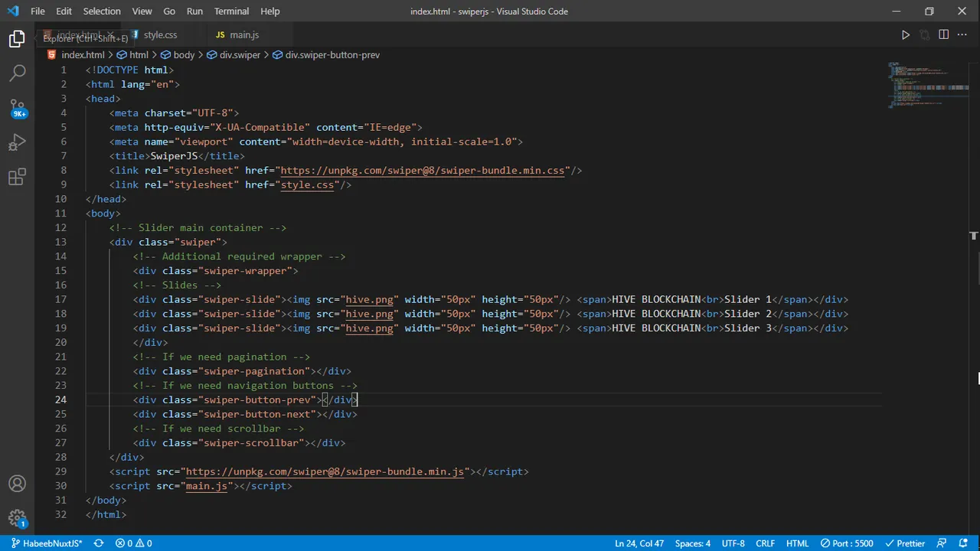The width and height of the screenshot is (980, 551).
Task: Click the open changes icon in editor toolbar
Action: click(x=924, y=34)
